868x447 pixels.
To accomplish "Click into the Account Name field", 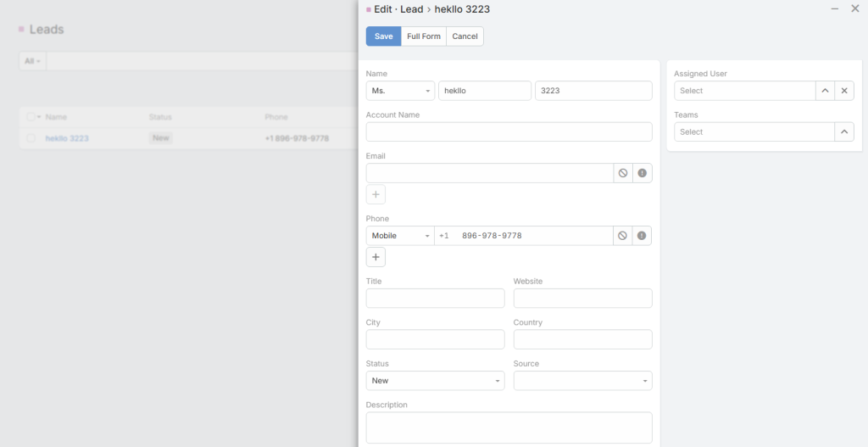I will [x=509, y=132].
